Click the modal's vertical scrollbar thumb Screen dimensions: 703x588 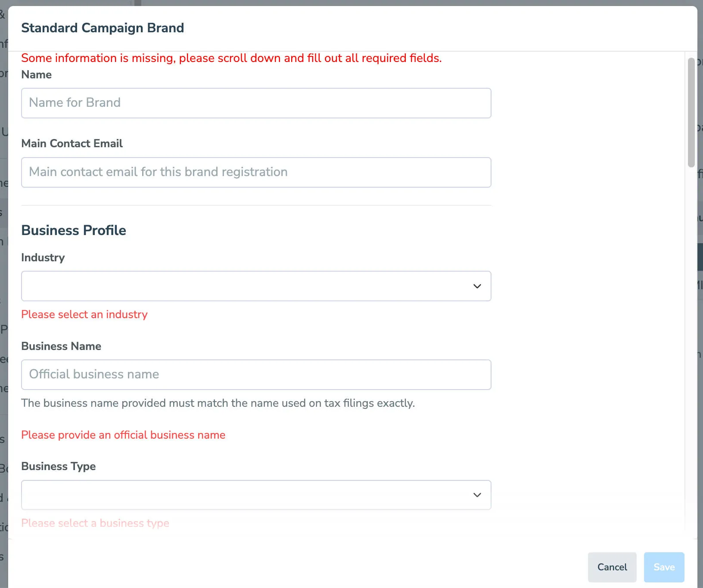691,112
